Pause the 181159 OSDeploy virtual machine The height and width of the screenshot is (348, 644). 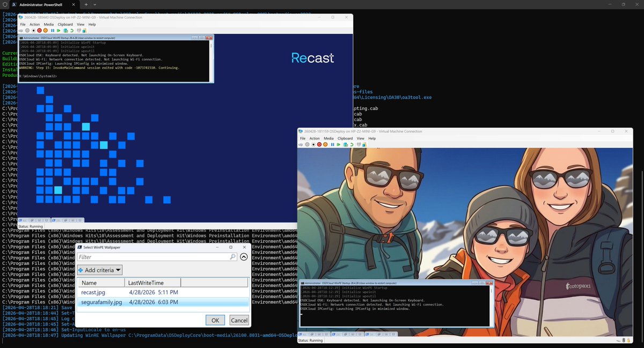coord(333,144)
